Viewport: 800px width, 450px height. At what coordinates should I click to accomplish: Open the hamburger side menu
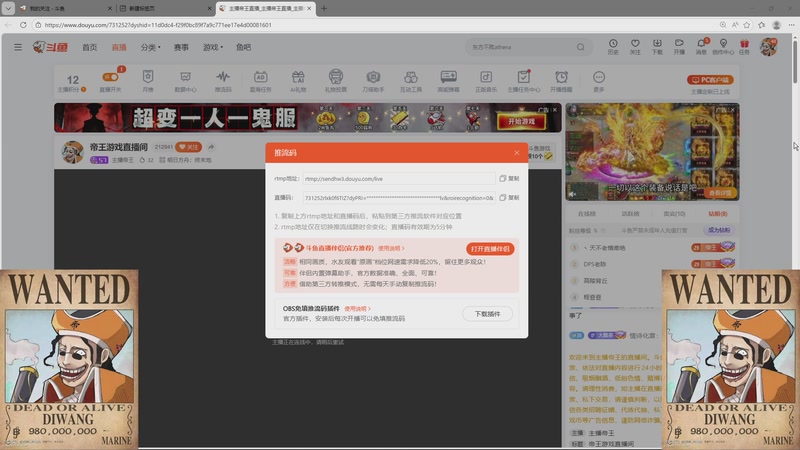[x=18, y=47]
